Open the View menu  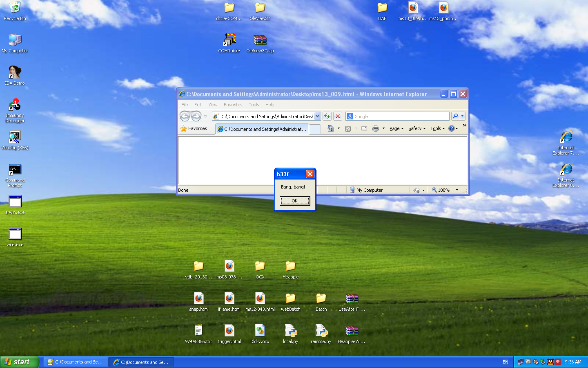pos(213,105)
